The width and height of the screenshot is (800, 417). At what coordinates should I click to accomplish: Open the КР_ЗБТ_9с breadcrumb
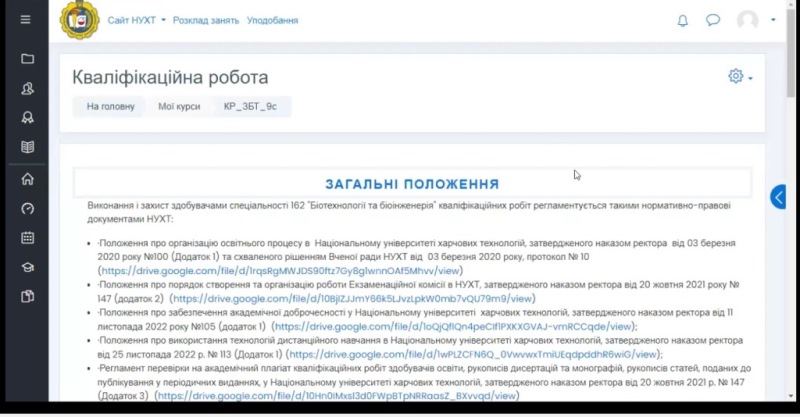click(250, 107)
